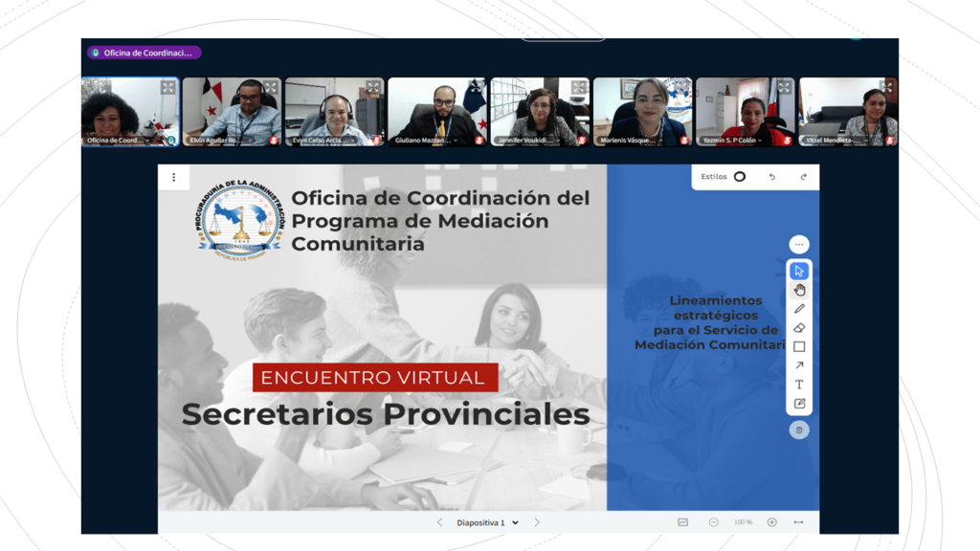980x551 pixels.
Task: Click the Procuraduría de la Administración logo
Action: (x=239, y=220)
